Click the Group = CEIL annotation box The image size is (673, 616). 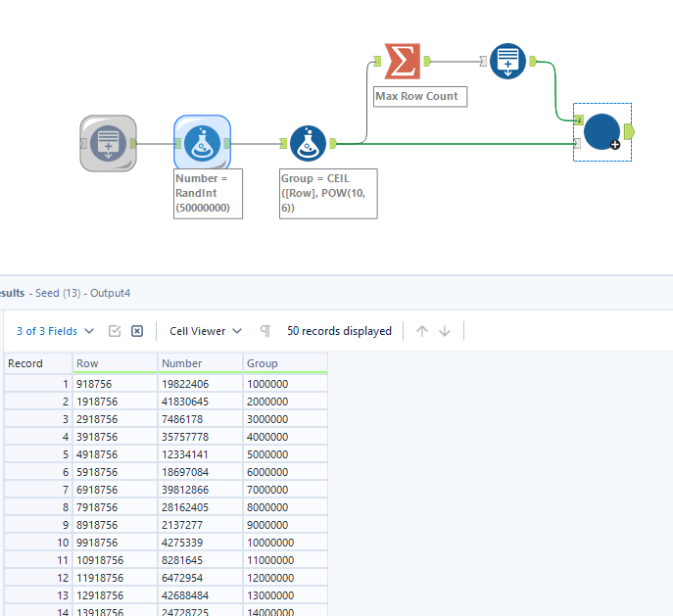(x=328, y=194)
